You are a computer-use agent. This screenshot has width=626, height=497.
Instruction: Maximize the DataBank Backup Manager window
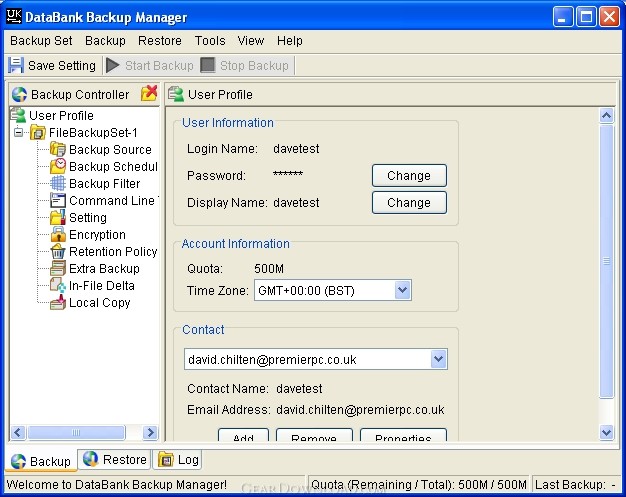coord(586,17)
